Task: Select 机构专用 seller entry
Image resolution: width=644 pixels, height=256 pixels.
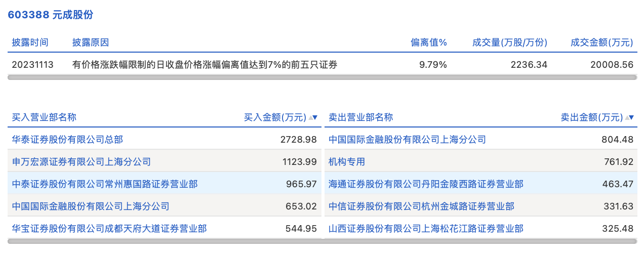Action: pos(347,162)
